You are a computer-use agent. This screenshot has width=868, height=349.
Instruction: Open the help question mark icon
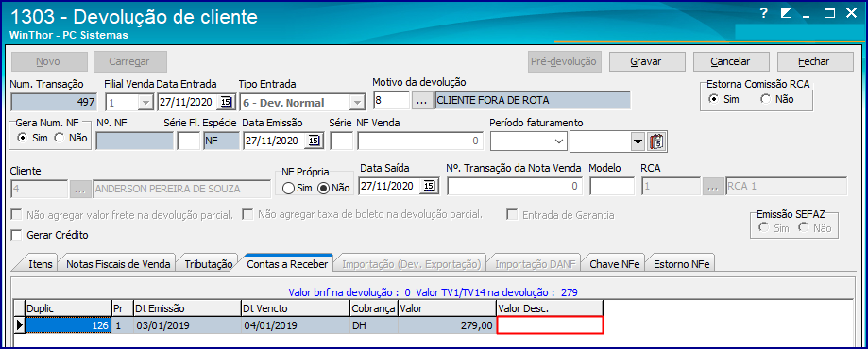(764, 14)
